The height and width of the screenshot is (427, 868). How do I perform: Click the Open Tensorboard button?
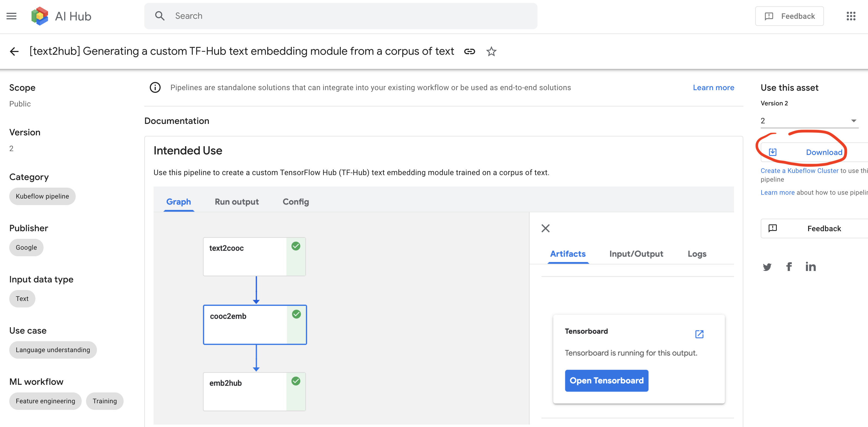pos(606,380)
